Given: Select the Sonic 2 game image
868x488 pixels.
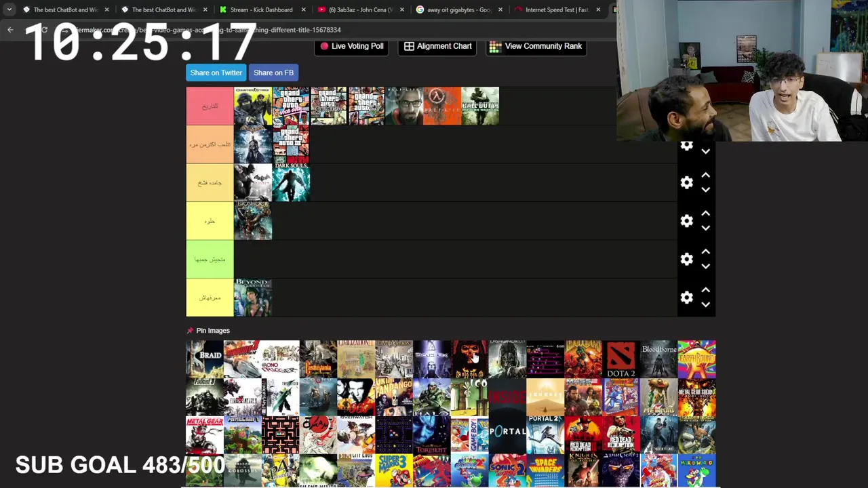Looking at the screenshot, I should click(507, 470).
